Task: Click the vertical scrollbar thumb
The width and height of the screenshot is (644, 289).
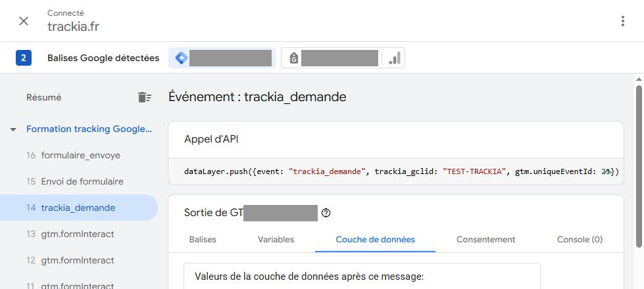Action: point(639,166)
